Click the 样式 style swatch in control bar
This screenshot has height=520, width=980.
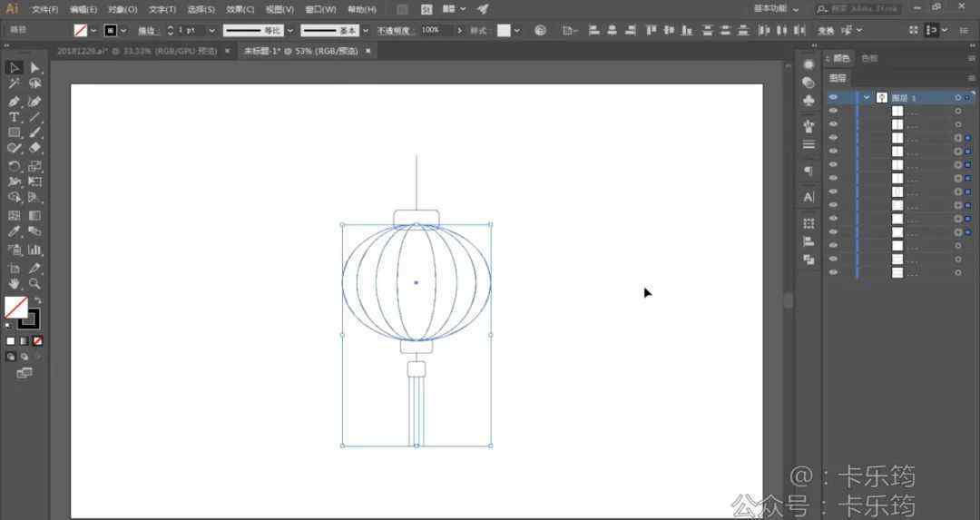pos(503,31)
